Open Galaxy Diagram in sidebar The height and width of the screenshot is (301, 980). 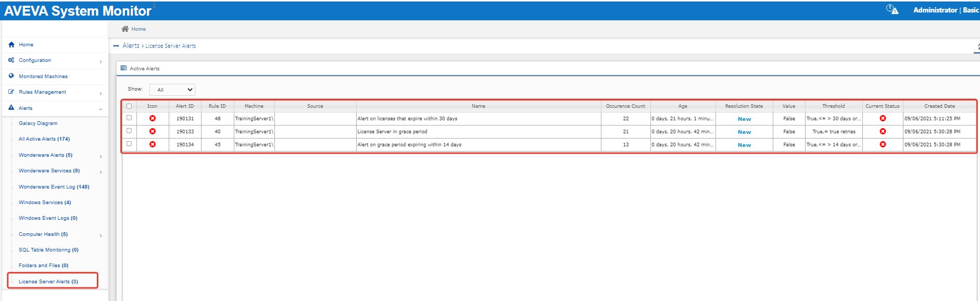click(x=38, y=123)
